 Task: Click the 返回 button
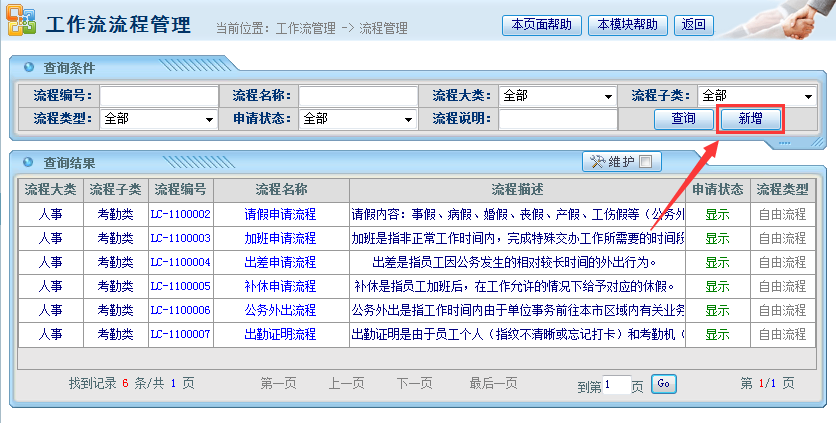692,24
